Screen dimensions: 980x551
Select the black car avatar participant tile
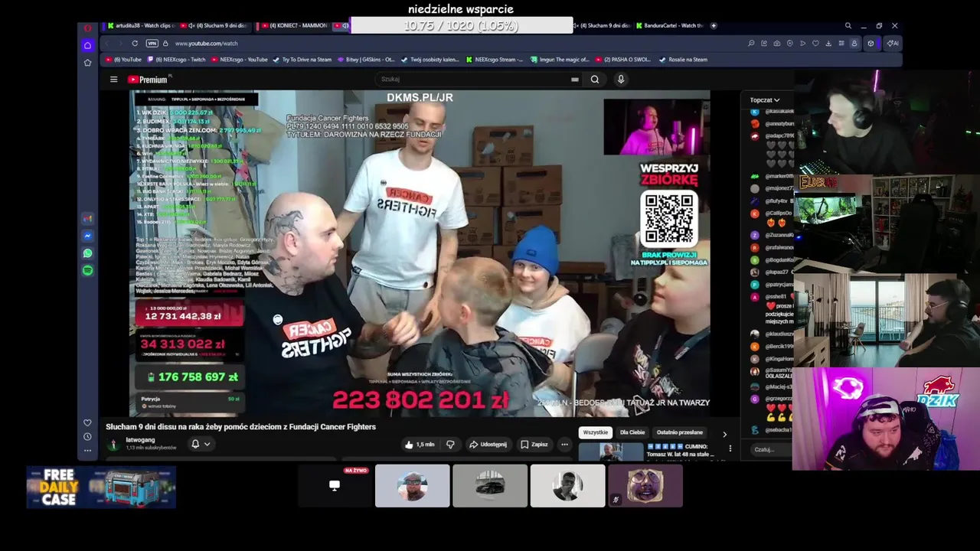[x=490, y=485]
